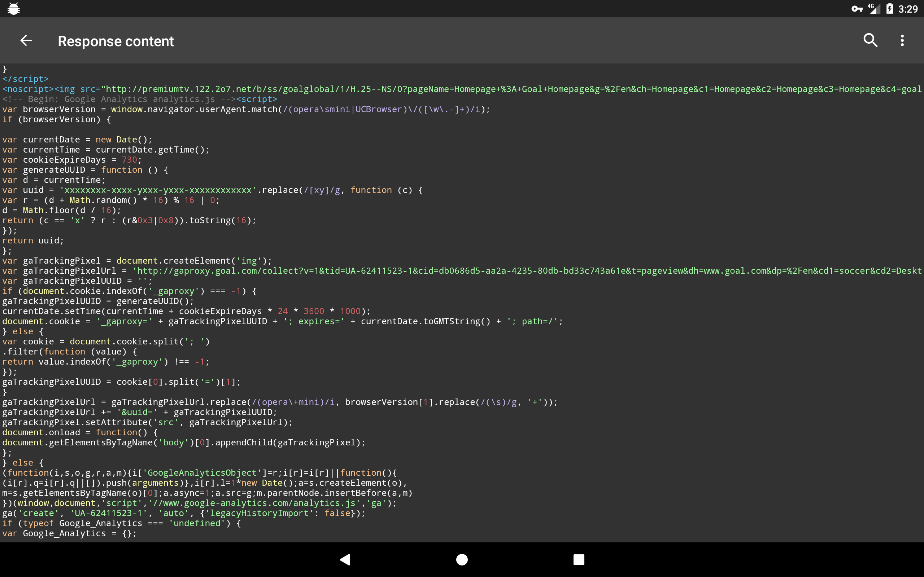Viewport: 924px width, 577px height.
Task: Tap the 4G signal indicator
Action: click(x=873, y=8)
